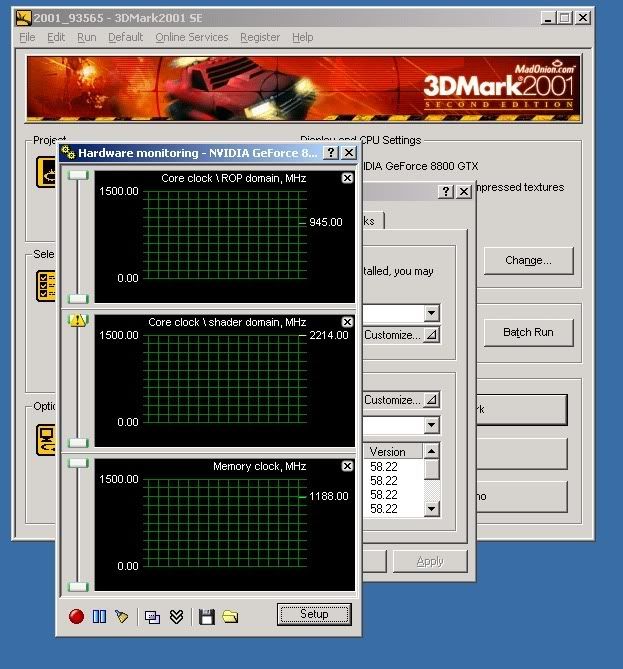Viewport: 623px width, 669px height.
Task: Click Hardware monitoring help question button
Action: [331, 153]
